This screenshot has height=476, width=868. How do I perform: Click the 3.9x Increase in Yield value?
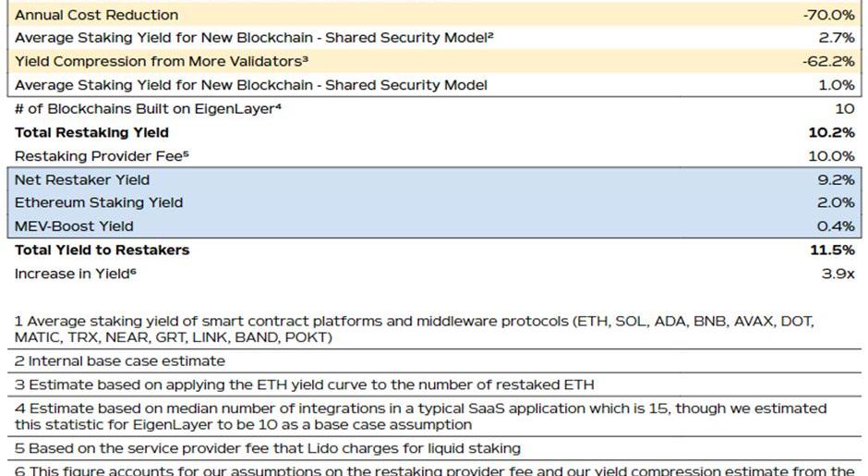click(x=839, y=274)
